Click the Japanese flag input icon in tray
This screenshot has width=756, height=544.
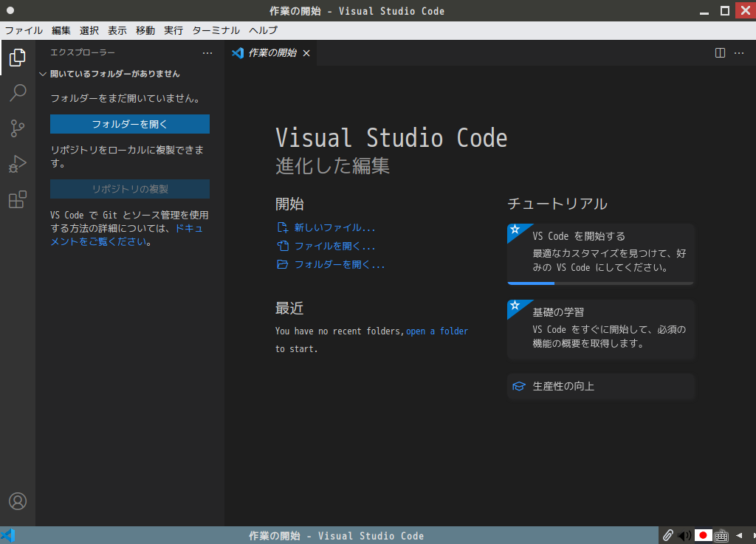click(703, 535)
